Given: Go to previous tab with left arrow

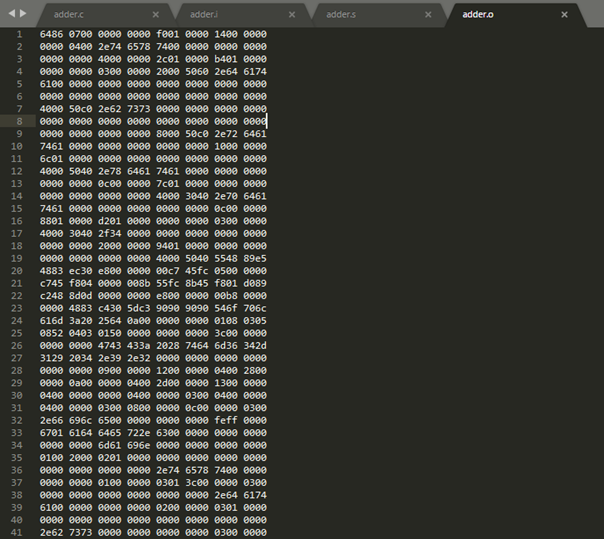Looking at the screenshot, I should point(12,13).
